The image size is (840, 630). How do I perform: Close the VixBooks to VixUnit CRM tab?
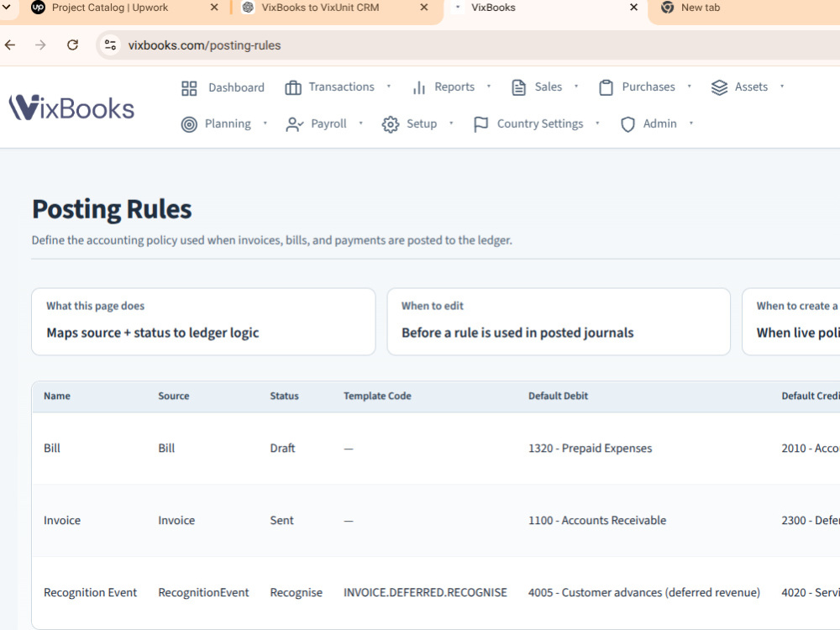(423, 8)
